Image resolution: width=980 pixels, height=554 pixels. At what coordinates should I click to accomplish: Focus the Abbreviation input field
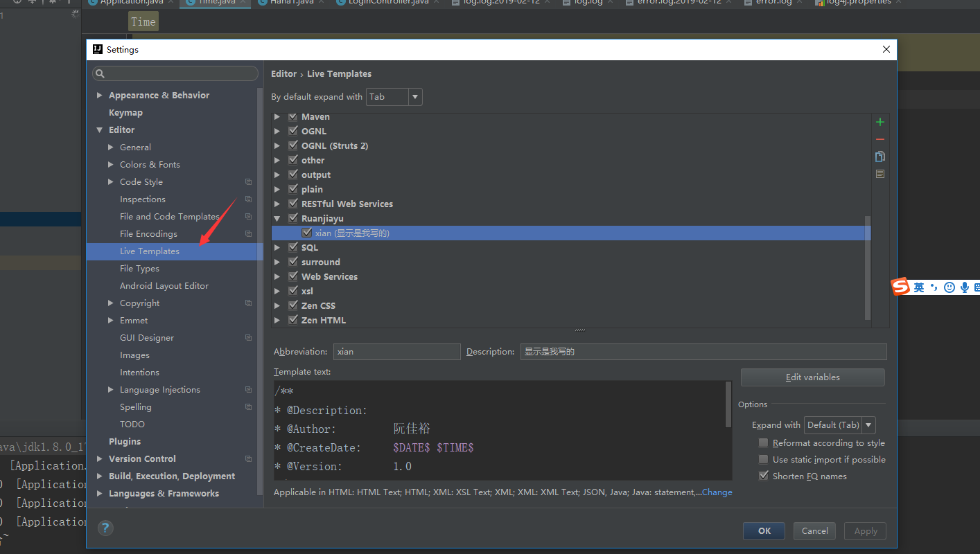pos(396,352)
